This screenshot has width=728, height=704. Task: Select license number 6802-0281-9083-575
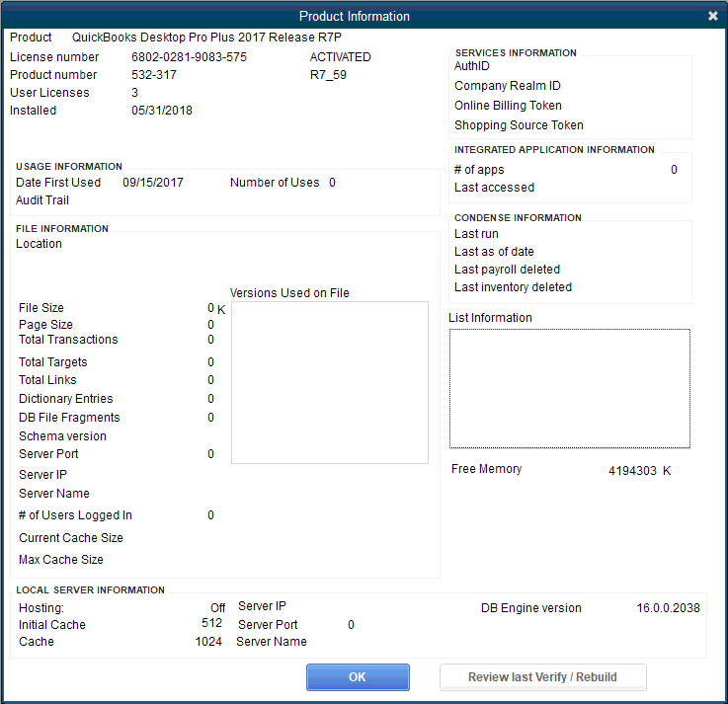[189, 57]
